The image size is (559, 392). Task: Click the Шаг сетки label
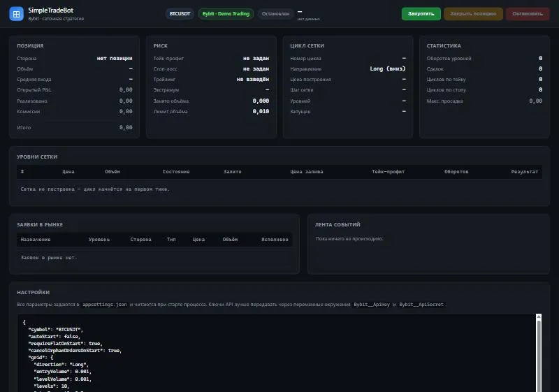click(x=301, y=90)
